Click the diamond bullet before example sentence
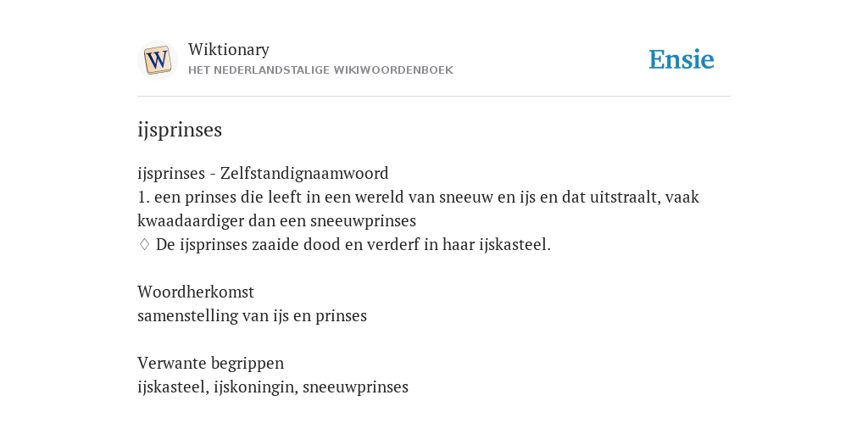The image size is (868, 434). (x=144, y=244)
